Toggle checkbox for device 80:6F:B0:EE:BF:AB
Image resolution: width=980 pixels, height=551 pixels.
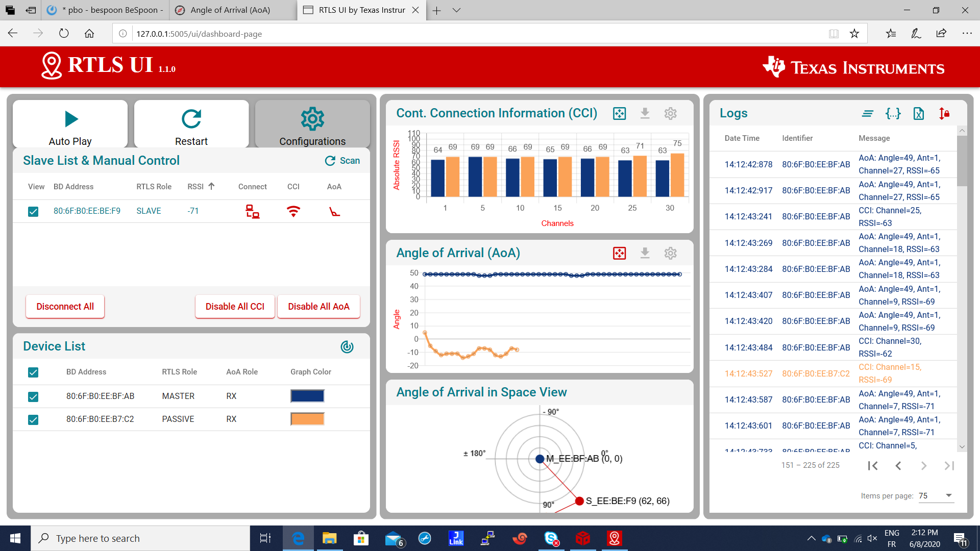[33, 397]
